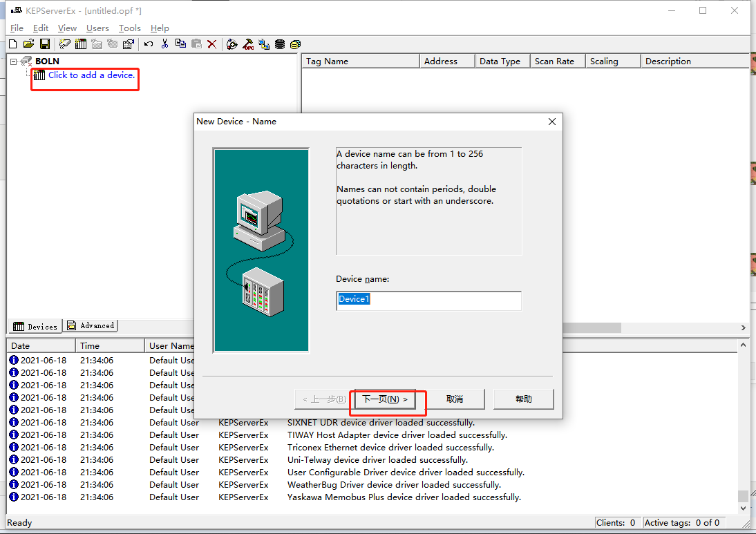Image resolution: width=756 pixels, height=534 pixels.
Task: Undo the last action with the toolbar arrow
Action: (x=149, y=44)
